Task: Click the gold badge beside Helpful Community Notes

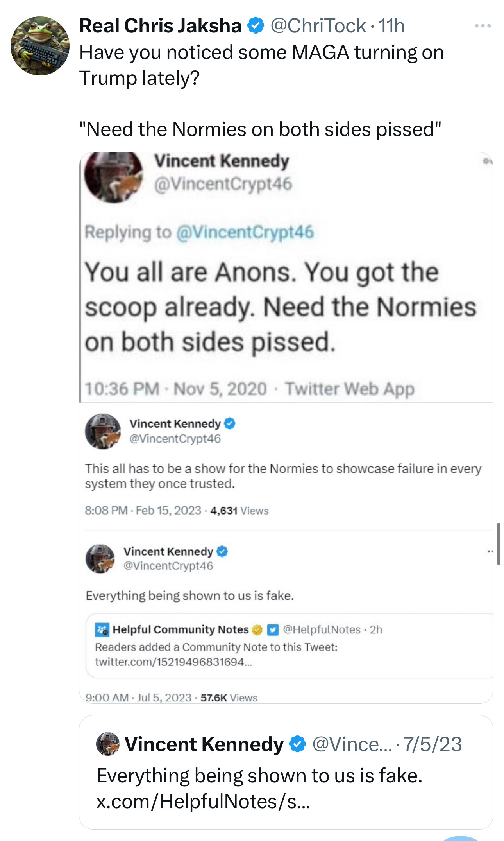Action: click(x=257, y=630)
